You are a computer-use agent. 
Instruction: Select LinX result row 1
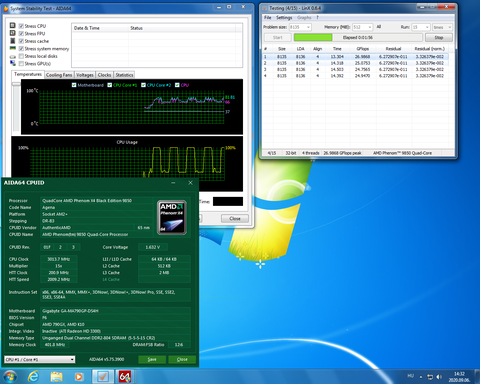click(x=355, y=57)
